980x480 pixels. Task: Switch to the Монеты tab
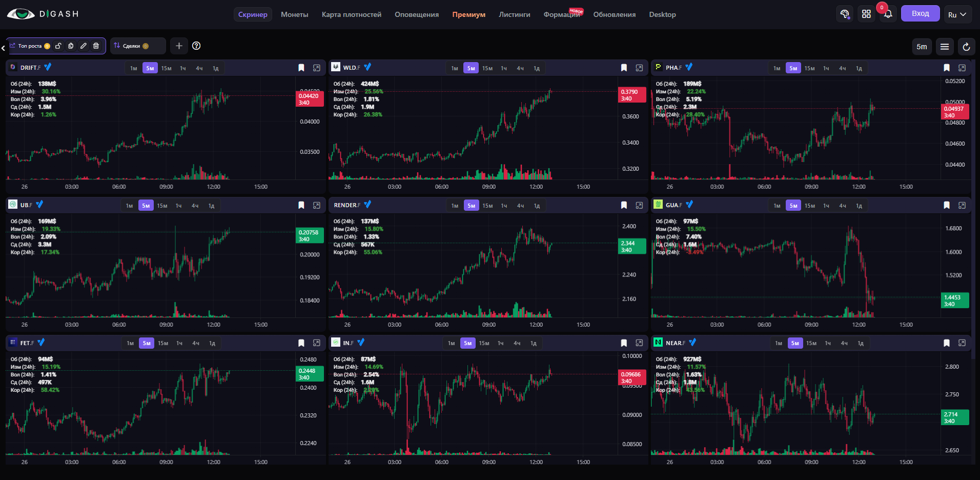click(295, 14)
